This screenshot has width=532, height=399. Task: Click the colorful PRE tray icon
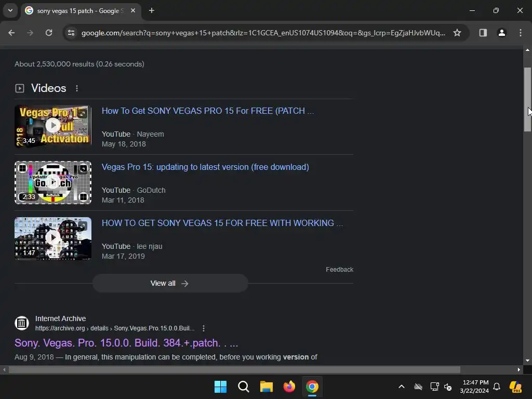516,387
